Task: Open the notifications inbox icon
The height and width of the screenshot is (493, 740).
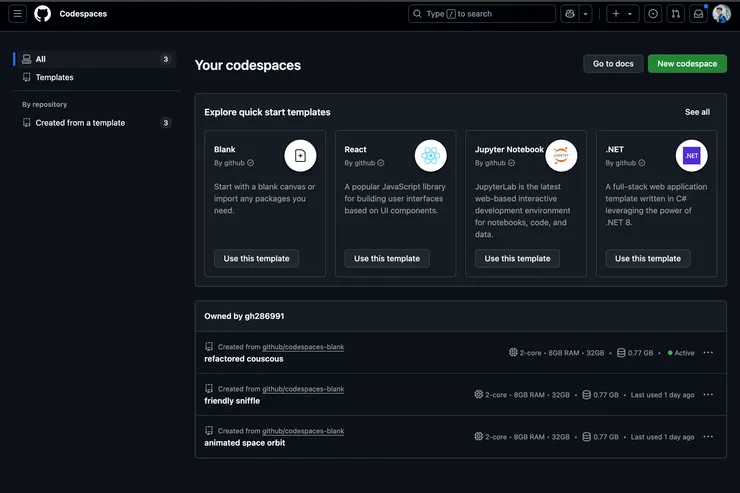Action: [x=699, y=14]
